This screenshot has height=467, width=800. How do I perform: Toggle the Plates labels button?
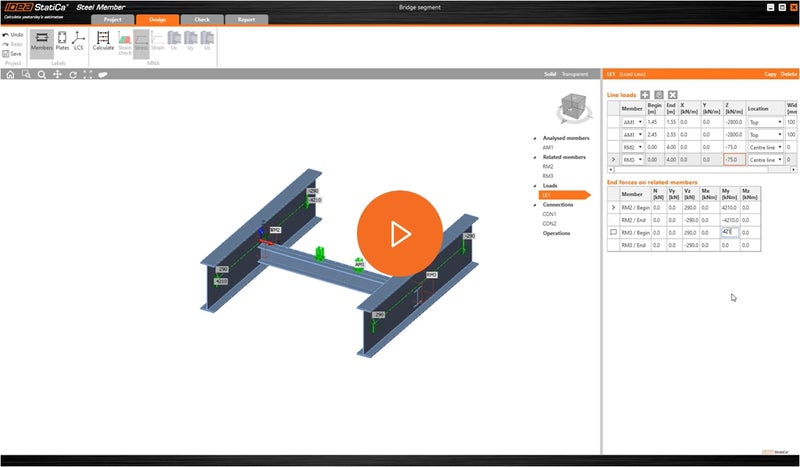tap(62, 41)
